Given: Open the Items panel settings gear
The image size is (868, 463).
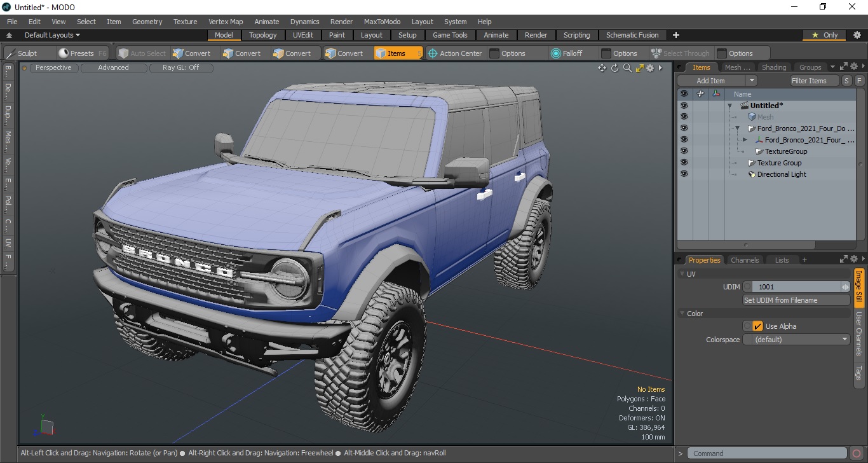Looking at the screenshot, I should pyautogui.click(x=854, y=66).
